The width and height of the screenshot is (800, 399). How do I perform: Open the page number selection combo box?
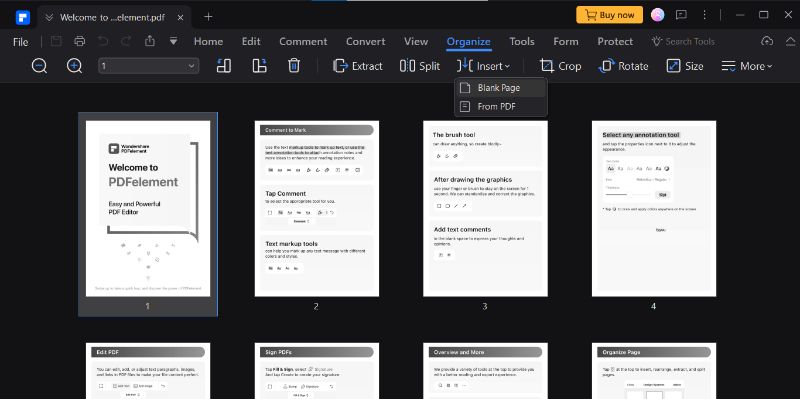point(148,66)
